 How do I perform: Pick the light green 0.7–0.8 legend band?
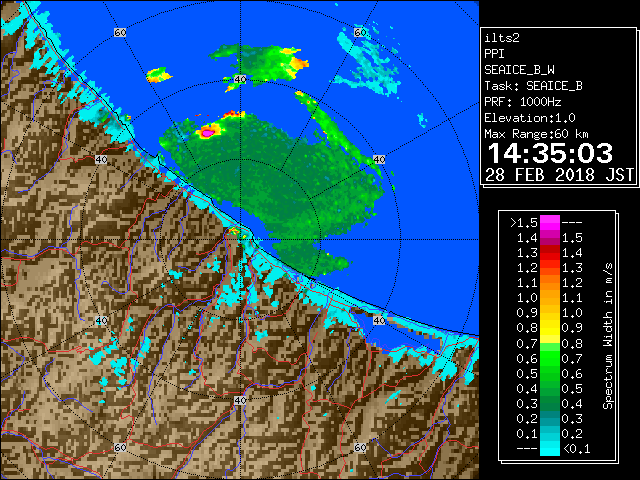[x=550, y=343]
